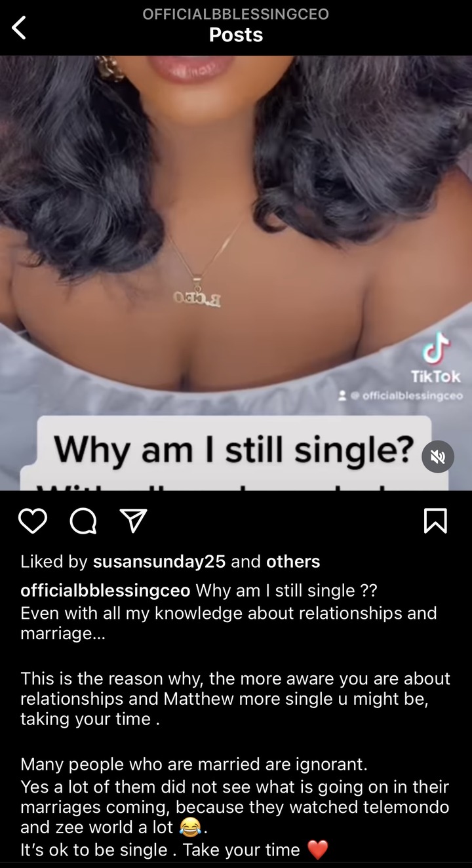
Task: Open comments via speech bubble icon
Action: pyautogui.click(x=83, y=521)
